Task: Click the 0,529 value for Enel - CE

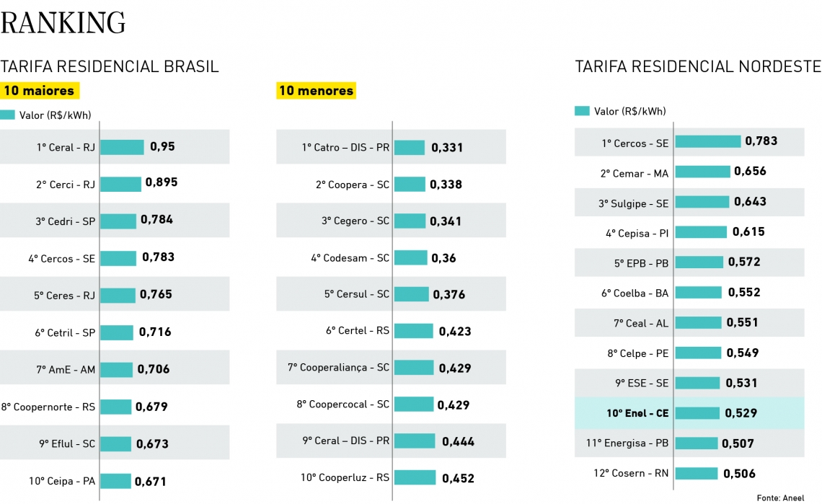Action: click(x=741, y=413)
